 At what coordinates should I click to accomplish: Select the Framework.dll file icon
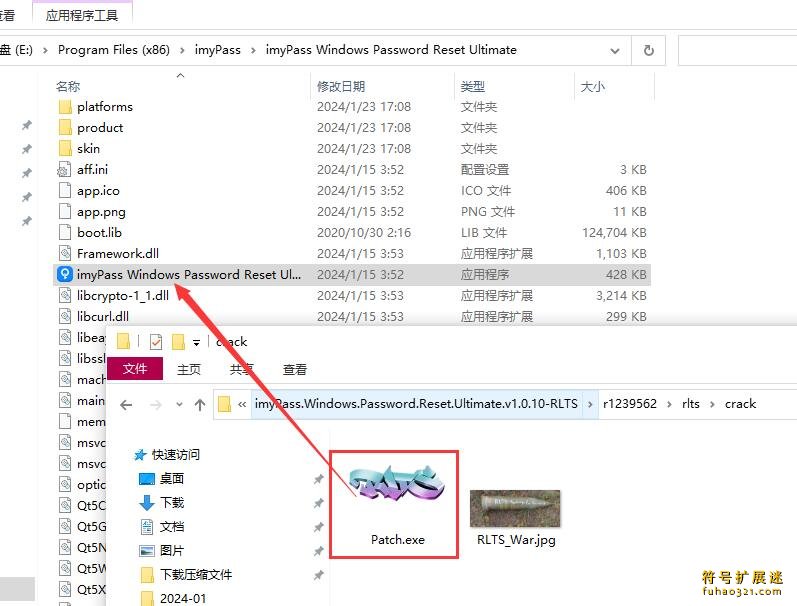pos(65,254)
